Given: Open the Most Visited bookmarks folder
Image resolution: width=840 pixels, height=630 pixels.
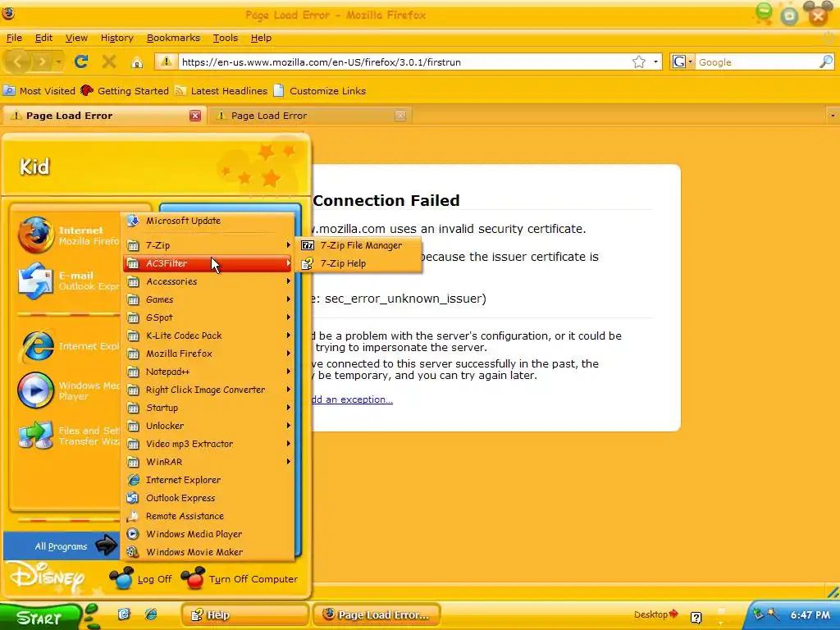Looking at the screenshot, I should point(39,91).
